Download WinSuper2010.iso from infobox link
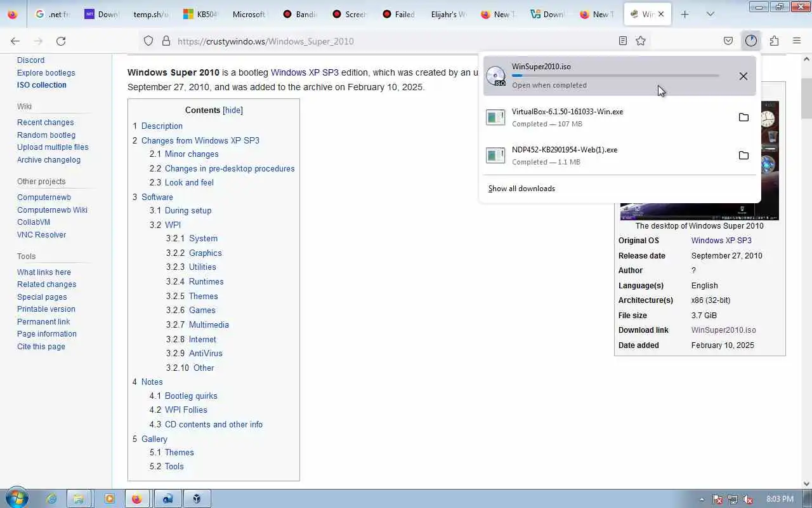This screenshot has height=508, width=812. click(723, 330)
